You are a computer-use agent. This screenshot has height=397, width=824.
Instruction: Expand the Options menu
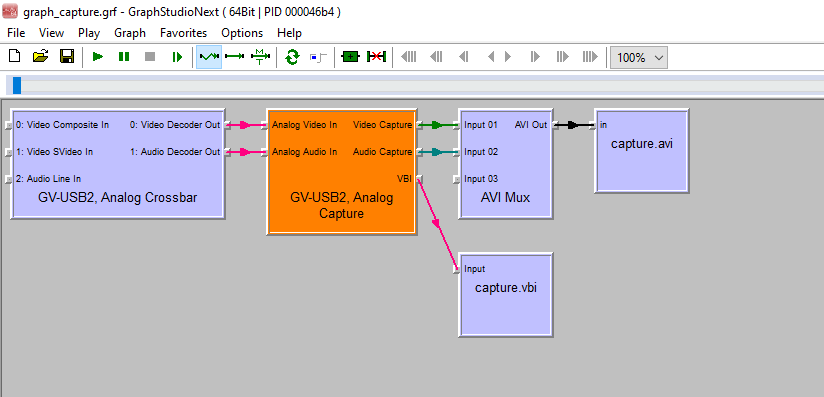point(242,33)
